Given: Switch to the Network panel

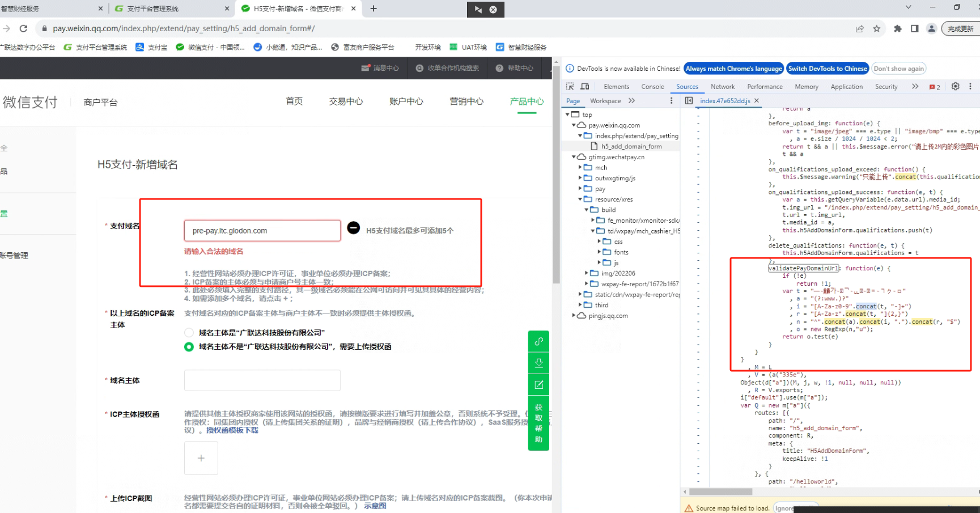Looking at the screenshot, I should pyautogui.click(x=723, y=87).
